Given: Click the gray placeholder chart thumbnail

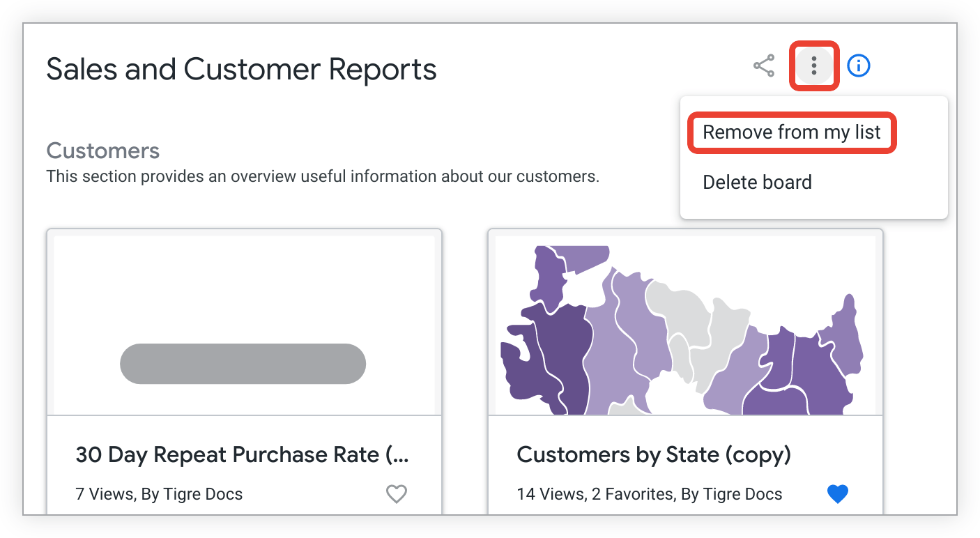Looking at the screenshot, I should 243,363.
